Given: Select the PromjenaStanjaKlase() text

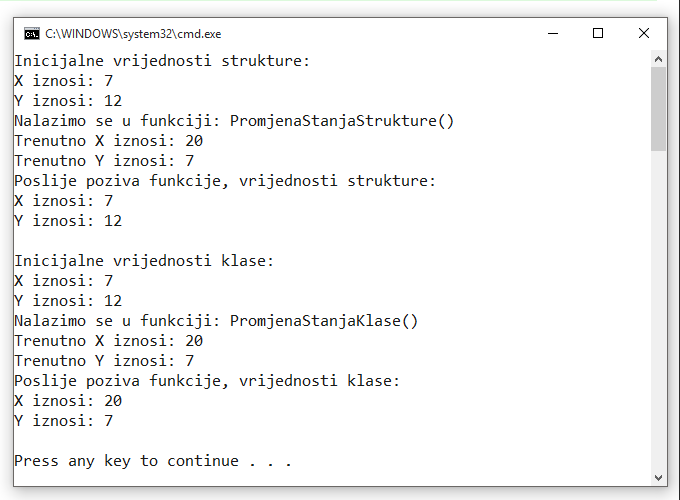Looking at the screenshot, I should coord(324,321).
